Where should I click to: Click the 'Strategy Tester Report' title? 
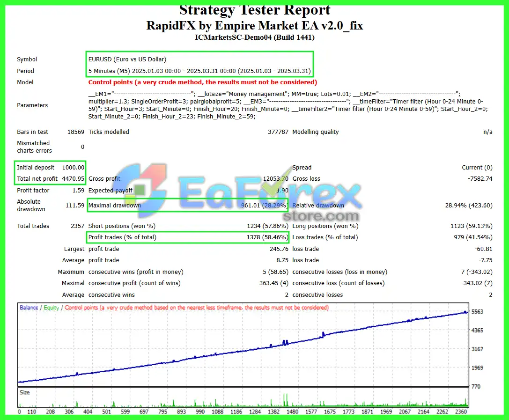point(255,10)
